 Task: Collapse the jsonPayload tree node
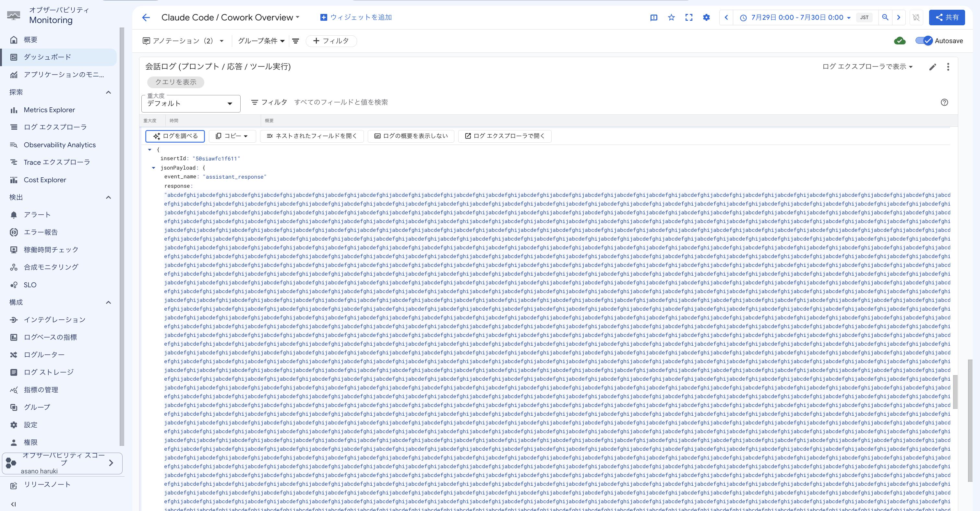(x=154, y=168)
